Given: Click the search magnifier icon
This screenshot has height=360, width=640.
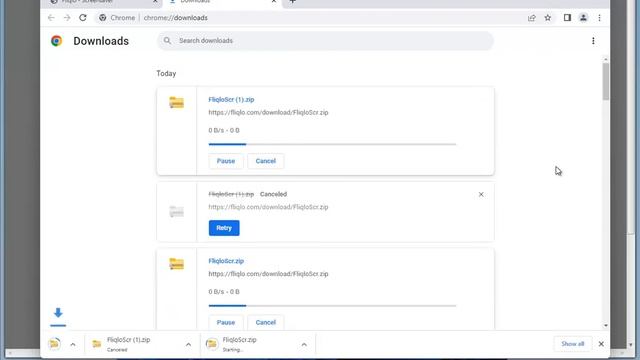Looking at the screenshot, I should point(167,41).
